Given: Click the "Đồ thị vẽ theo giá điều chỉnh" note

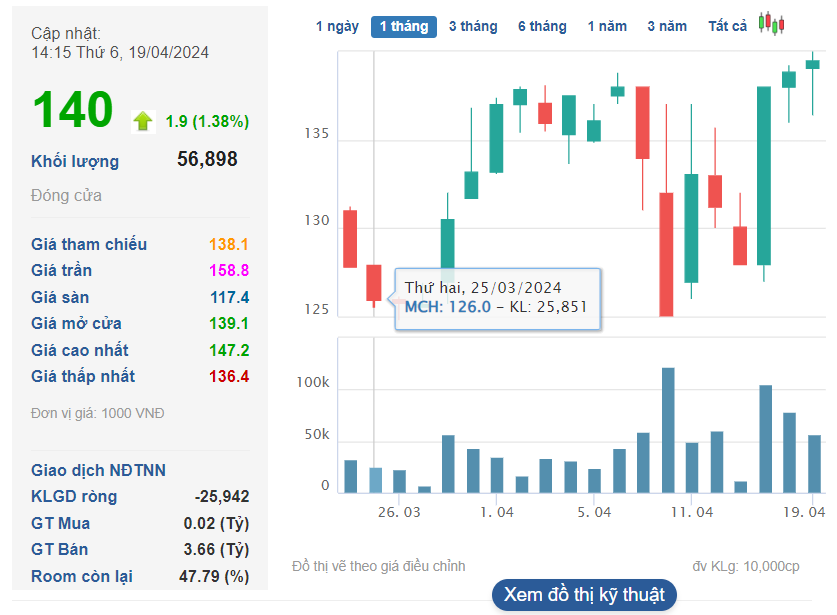Looking at the screenshot, I should coord(375,564).
